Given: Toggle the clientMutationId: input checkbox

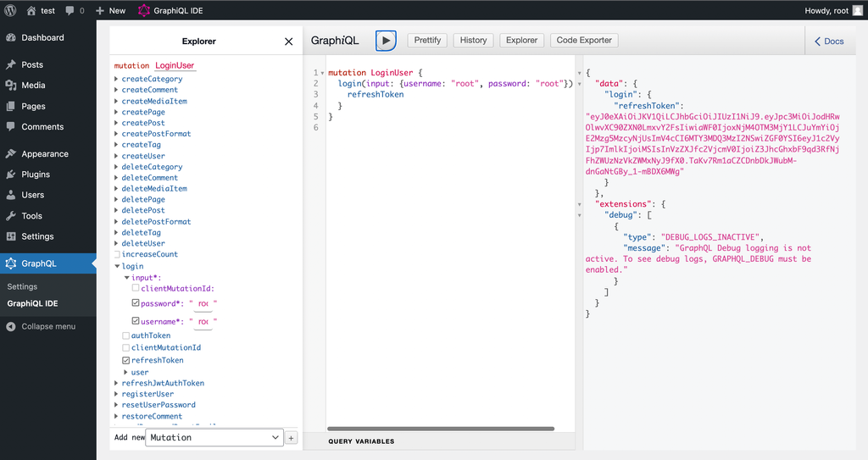Looking at the screenshot, I should pos(136,288).
